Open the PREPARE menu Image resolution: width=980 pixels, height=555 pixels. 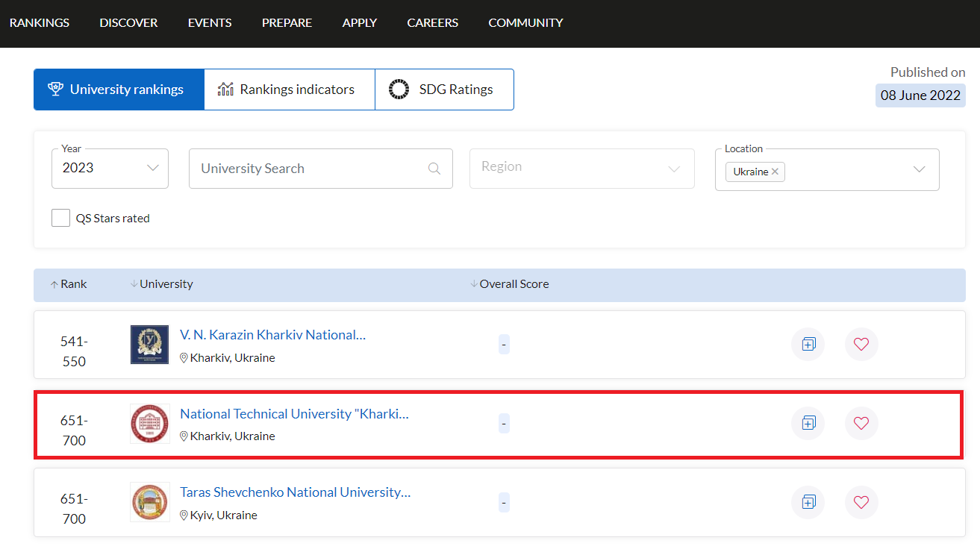(x=287, y=23)
